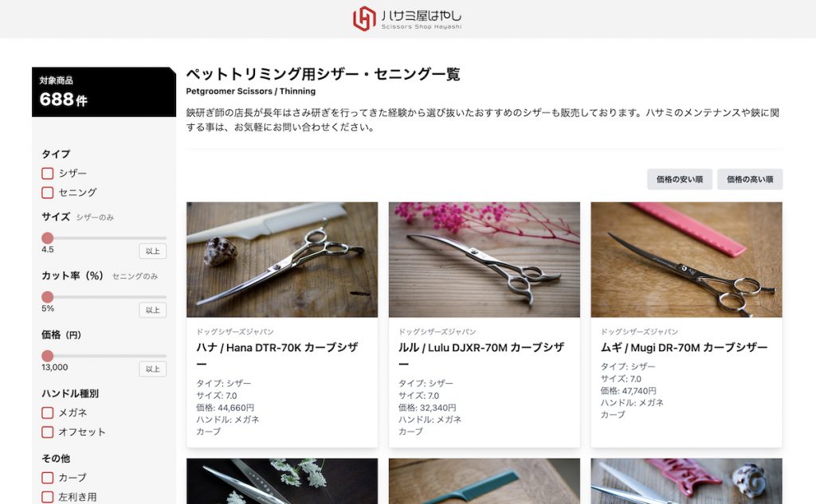Open the Hana DTR-70K scissors photo
816x504 pixels.
point(282,260)
